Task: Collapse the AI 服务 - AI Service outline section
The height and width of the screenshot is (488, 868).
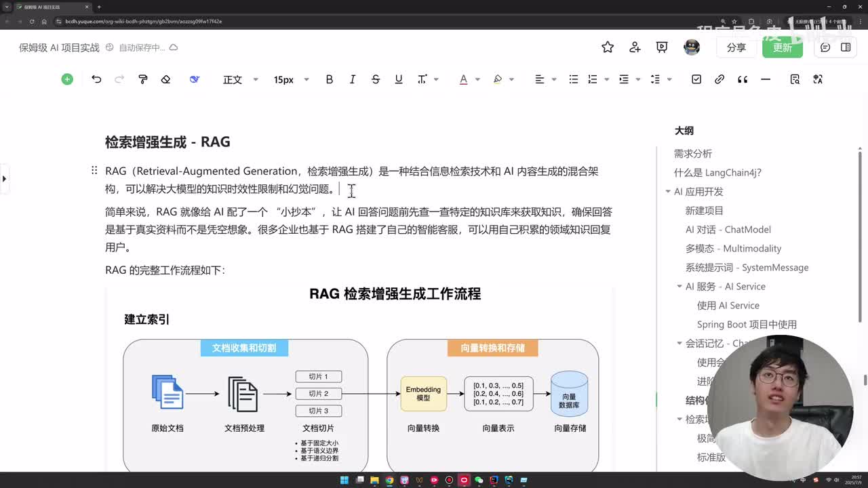Action: point(679,287)
